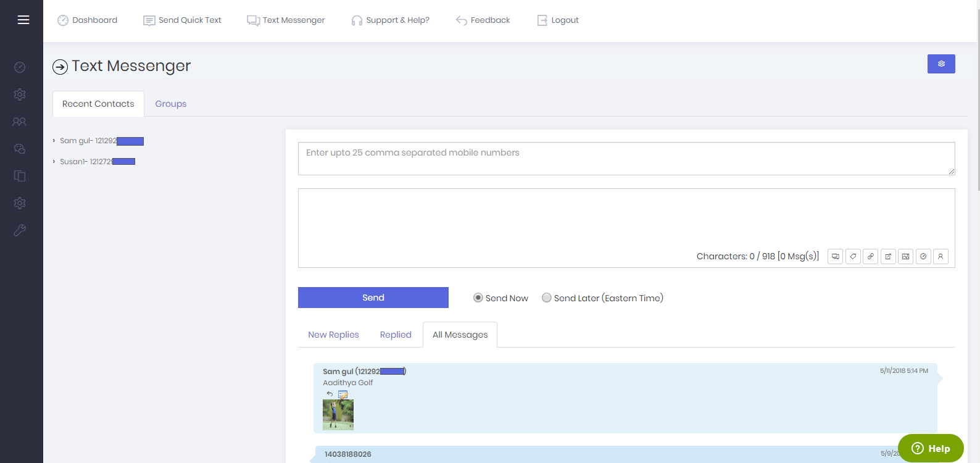The height and width of the screenshot is (463, 980).
Task: Select Send Later (Eastern Time) option
Action: click(x=547, y=298)
